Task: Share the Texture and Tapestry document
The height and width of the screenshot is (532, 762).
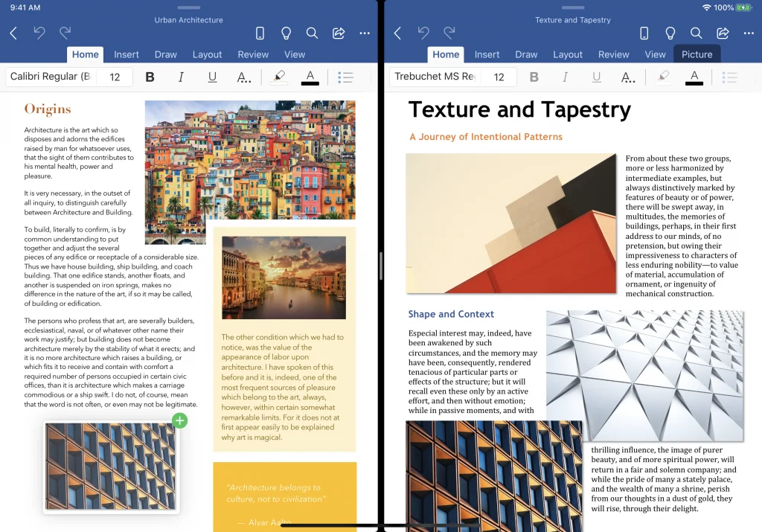Action: point(722,33)
